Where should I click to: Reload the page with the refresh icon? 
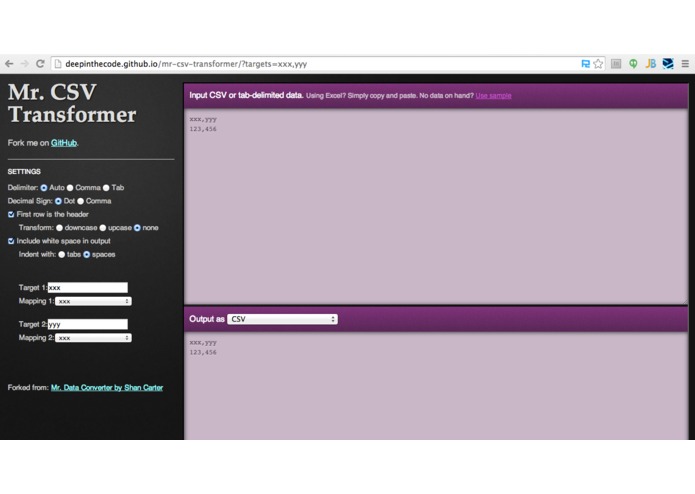40,64
